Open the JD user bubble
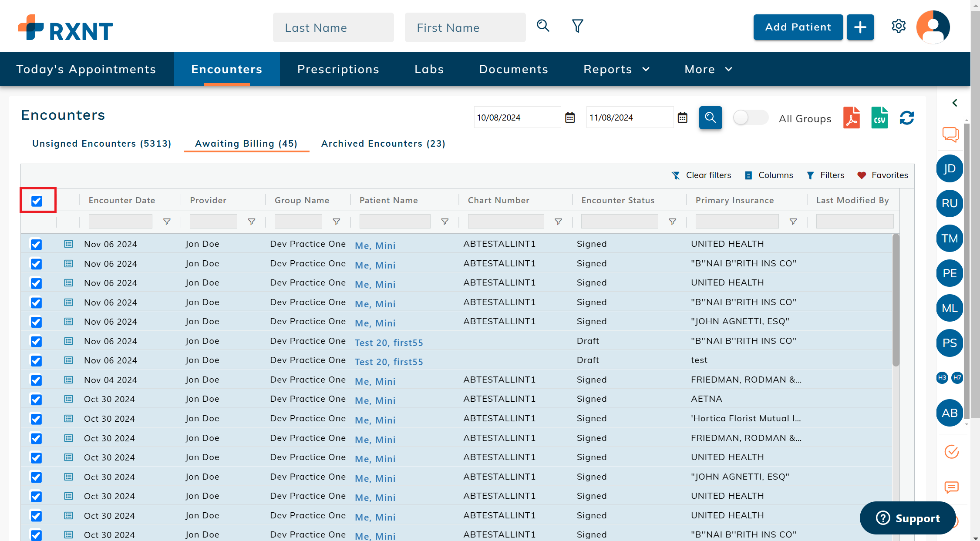 [x=950, y=168]
